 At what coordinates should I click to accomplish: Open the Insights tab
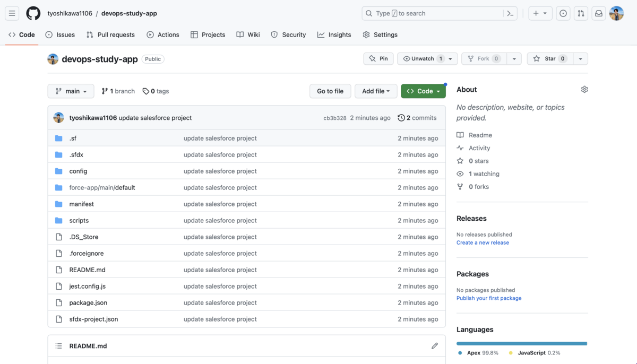pyautogui.click(x=334, y=34)
